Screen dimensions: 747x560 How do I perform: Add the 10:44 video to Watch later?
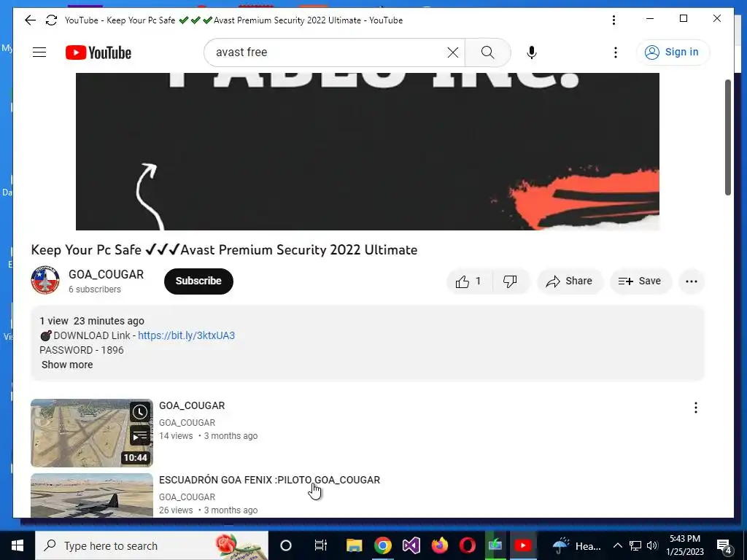(139, 413)
